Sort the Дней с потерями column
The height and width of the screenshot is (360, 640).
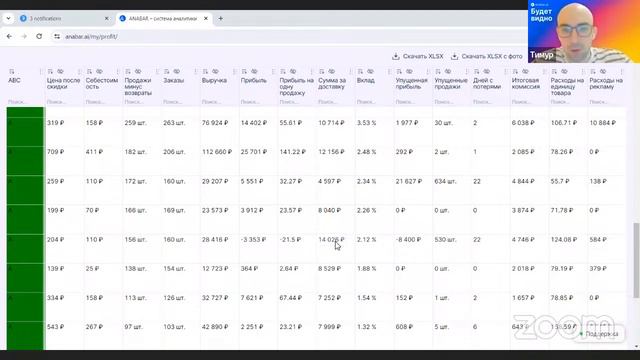click(476, 72)
